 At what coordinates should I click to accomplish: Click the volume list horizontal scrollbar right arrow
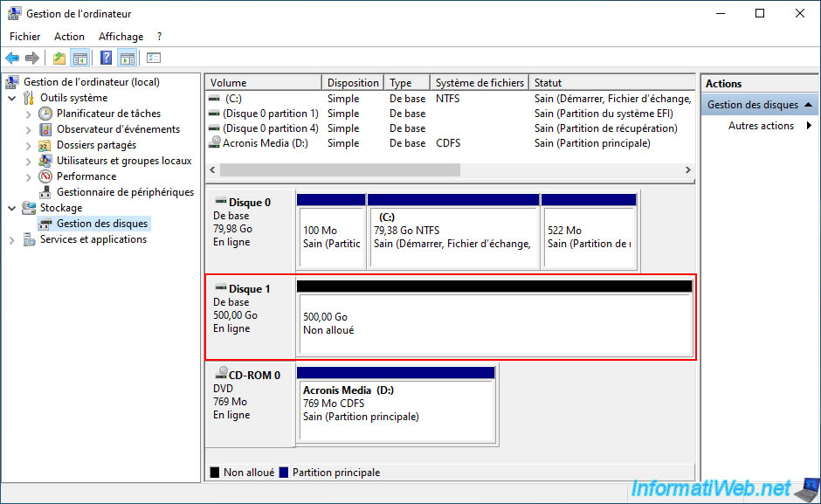point(687,169)
